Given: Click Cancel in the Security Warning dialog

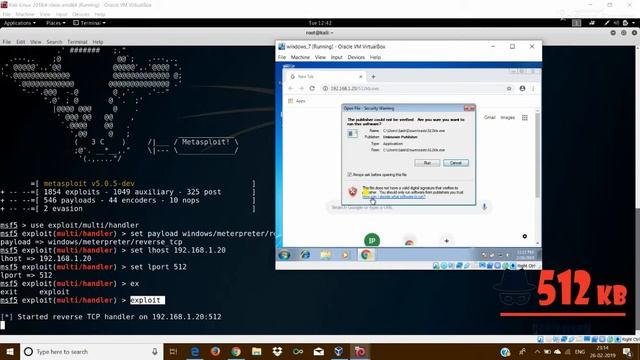Looking at the screenshot, I should (x=456, y=163).
